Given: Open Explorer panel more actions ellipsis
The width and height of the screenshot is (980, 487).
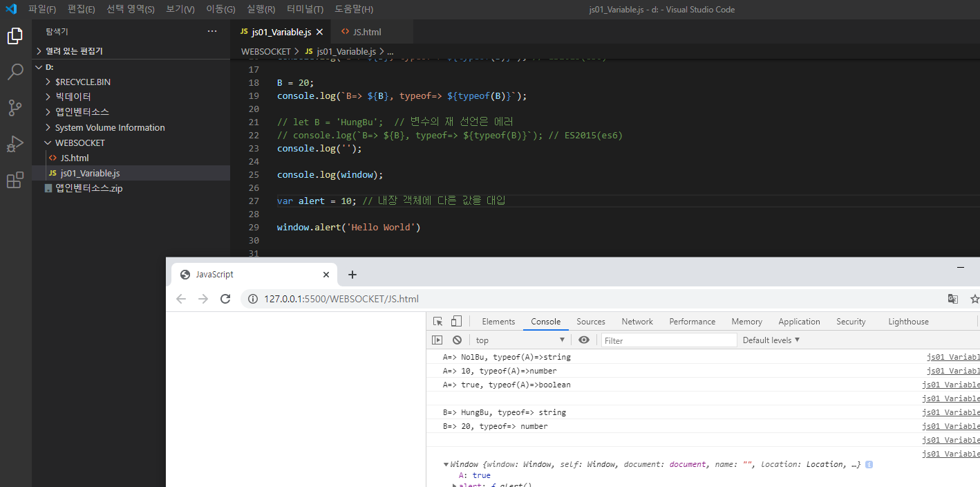Looking at the screenshot, I should 212,32.
